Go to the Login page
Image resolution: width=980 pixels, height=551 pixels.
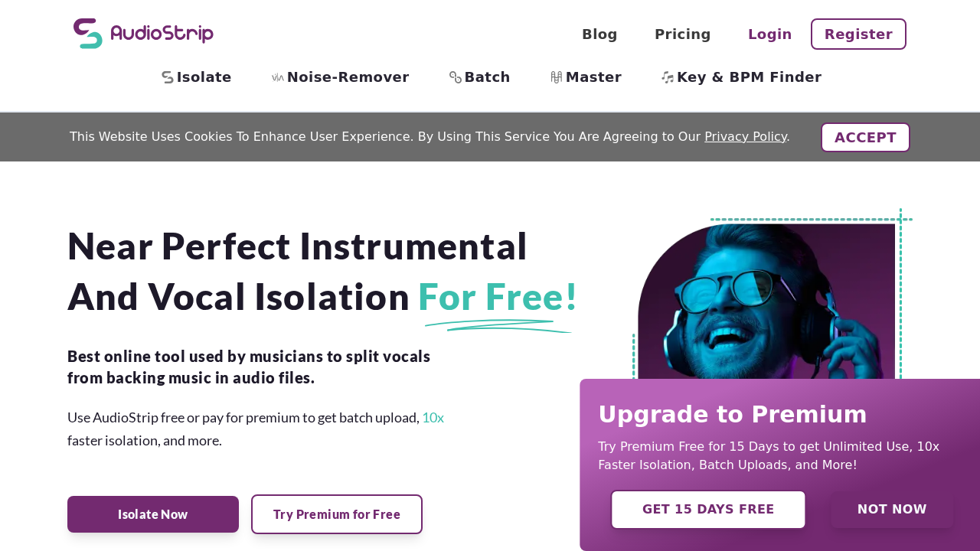769,34
